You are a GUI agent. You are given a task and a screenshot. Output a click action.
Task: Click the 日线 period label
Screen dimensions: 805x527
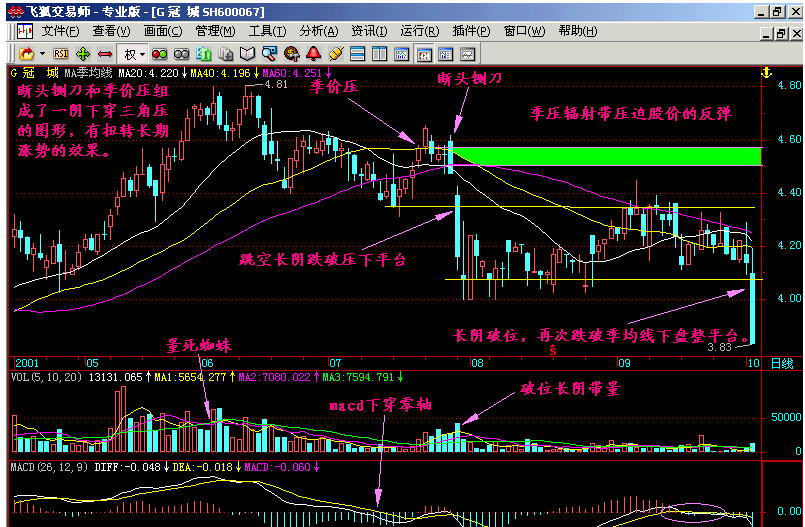pyautogui.click(x=782, y=363)
